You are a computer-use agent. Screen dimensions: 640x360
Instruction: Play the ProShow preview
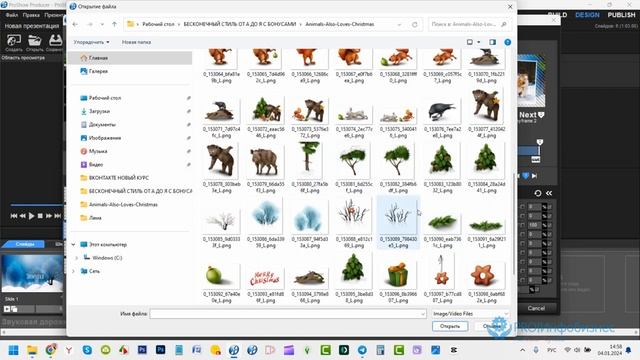31,216
